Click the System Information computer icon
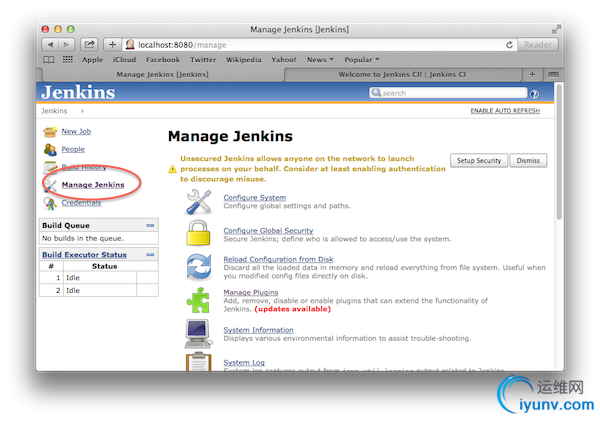Viewport: 600px width, 421px height. [x=198, y=334]
